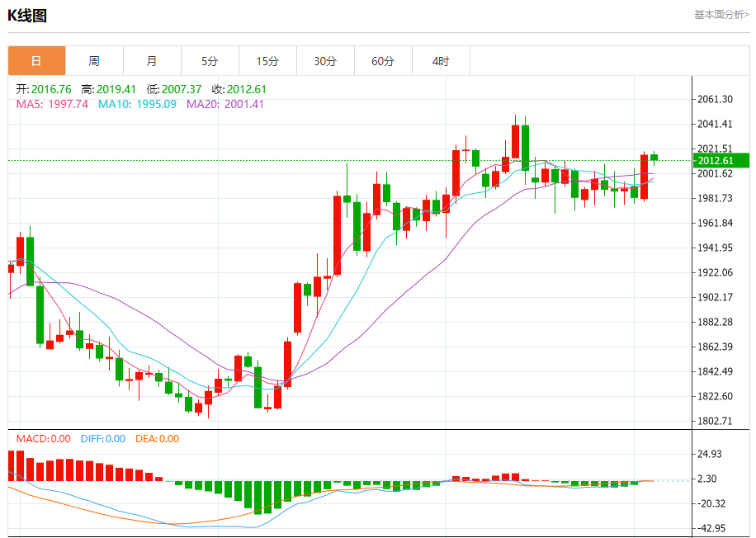Click the 1862.39 price axis label
The width and height of the screenshot is (756, 538).
point(715,347)
